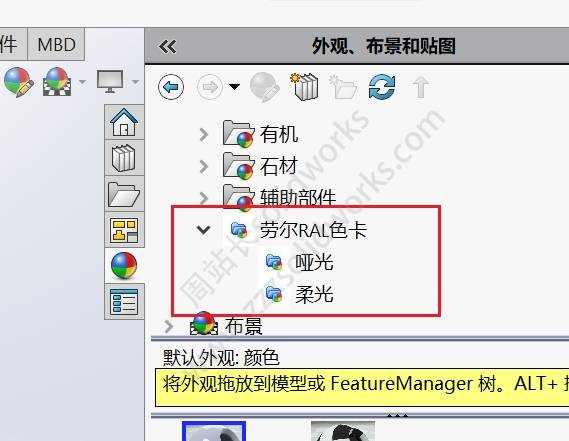Open the Custom Properties list tab
Screen dimensions: 569x441
click(124, 302)
